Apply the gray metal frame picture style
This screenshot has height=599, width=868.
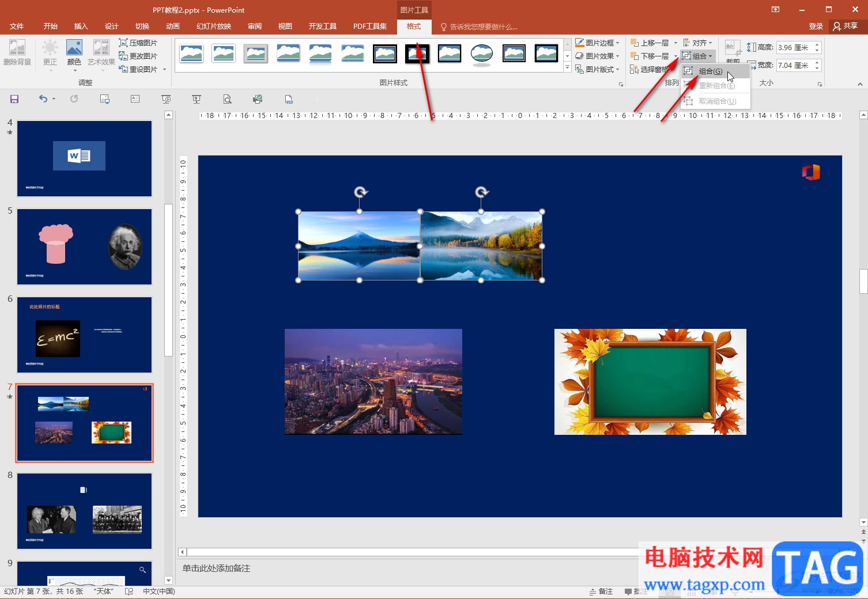[x=256, y=54]
